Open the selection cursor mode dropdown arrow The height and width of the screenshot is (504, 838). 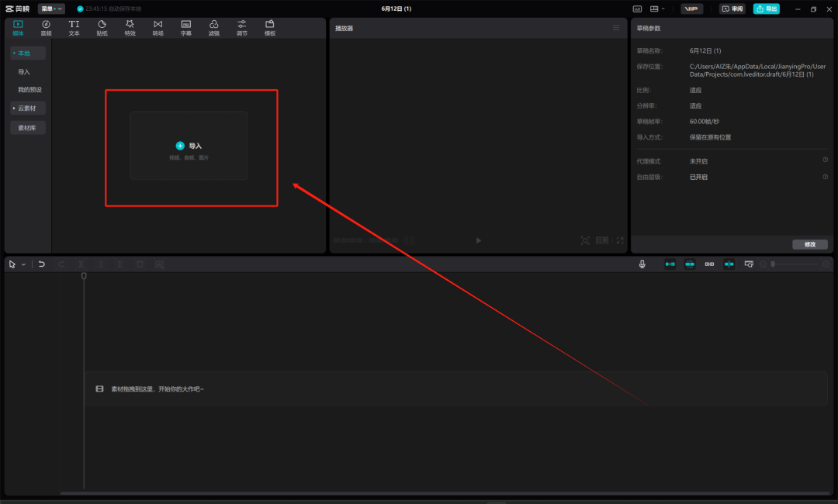[x=23, y=264]
